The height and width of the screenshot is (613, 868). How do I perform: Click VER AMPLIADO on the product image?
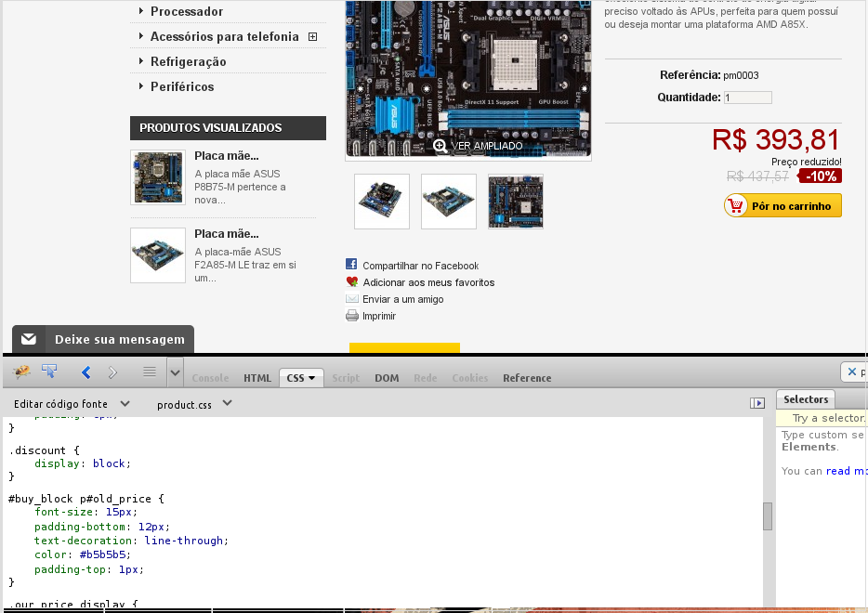pos(487,146)
